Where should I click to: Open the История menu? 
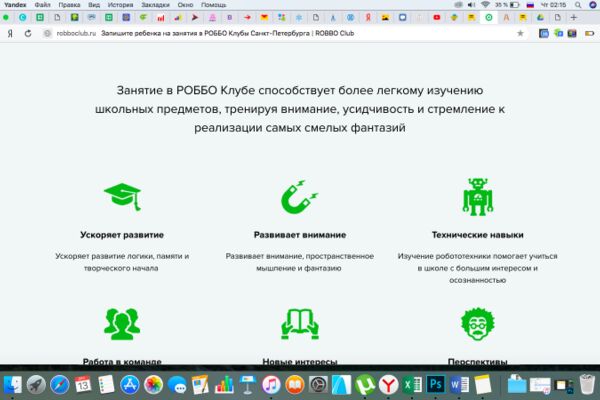click(x=120, y=5)
